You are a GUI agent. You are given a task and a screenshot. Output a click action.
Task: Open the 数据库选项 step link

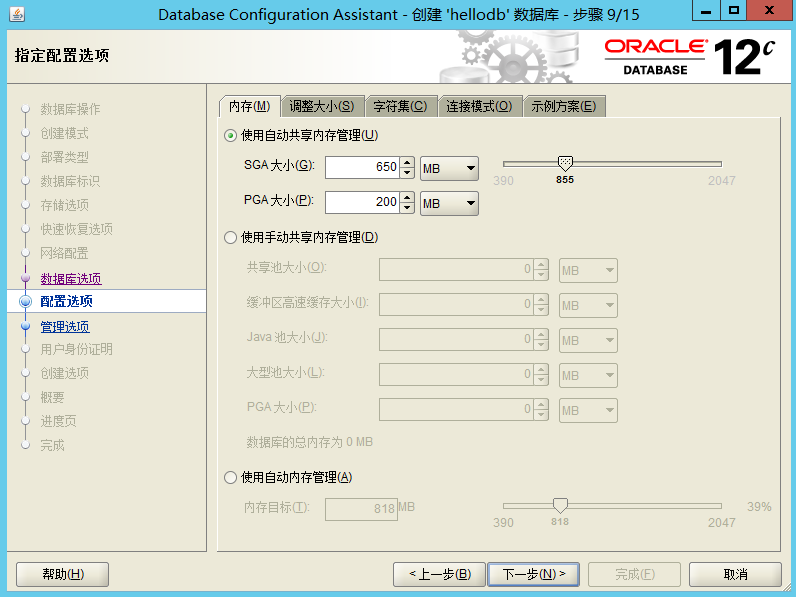pyautogui.click(x=71, y=279)
